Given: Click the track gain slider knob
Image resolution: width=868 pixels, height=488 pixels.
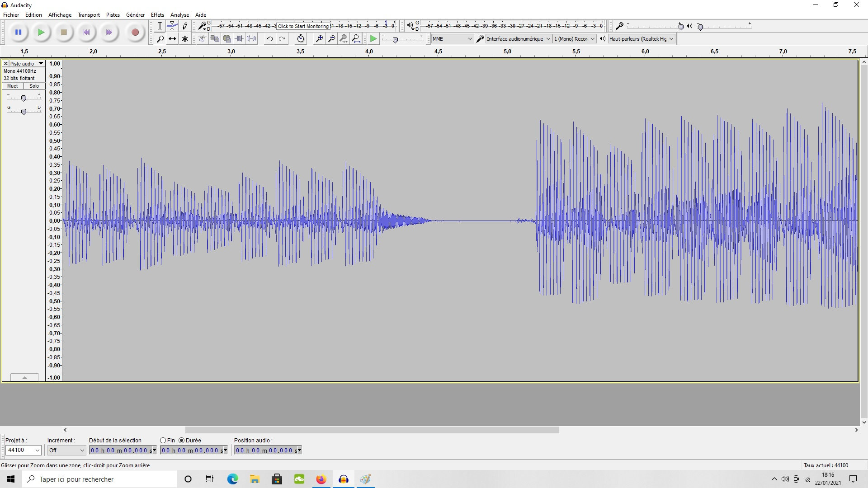Looking at the screenshot, I should [x=24, y=98].
